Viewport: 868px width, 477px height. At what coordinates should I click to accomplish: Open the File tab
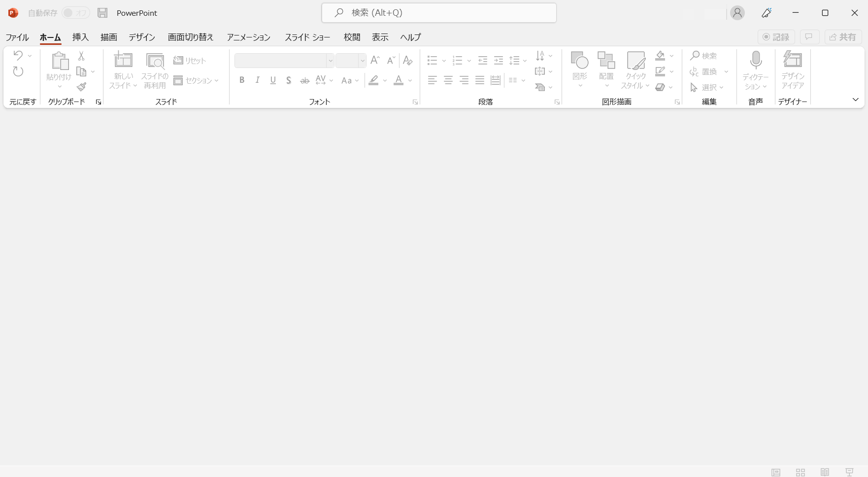pos(17,37)
